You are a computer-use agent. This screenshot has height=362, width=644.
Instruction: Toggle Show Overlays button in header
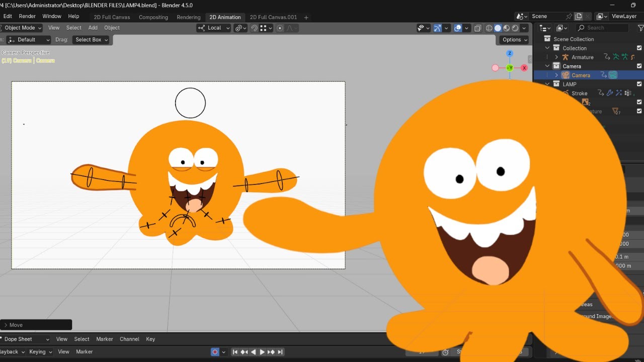458,28
